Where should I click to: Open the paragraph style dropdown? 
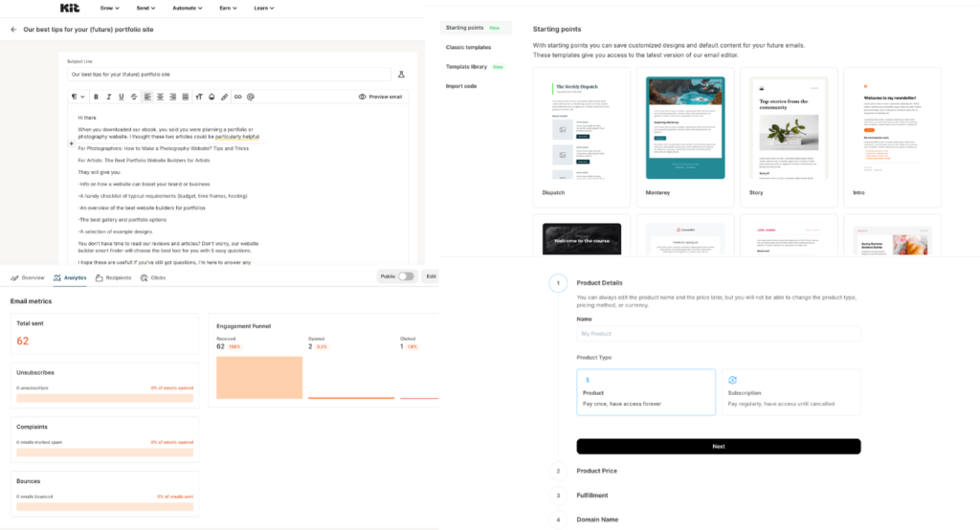(x=78, y=97)
